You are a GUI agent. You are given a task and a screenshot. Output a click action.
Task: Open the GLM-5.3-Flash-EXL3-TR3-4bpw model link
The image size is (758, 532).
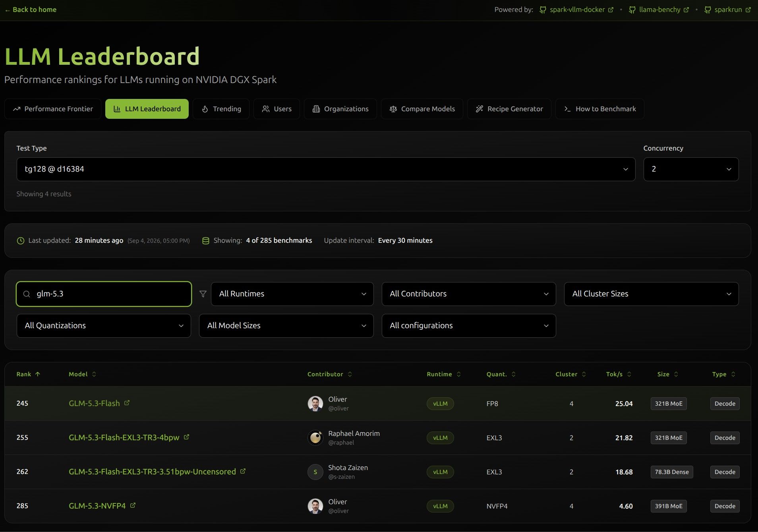click(124, 438)
